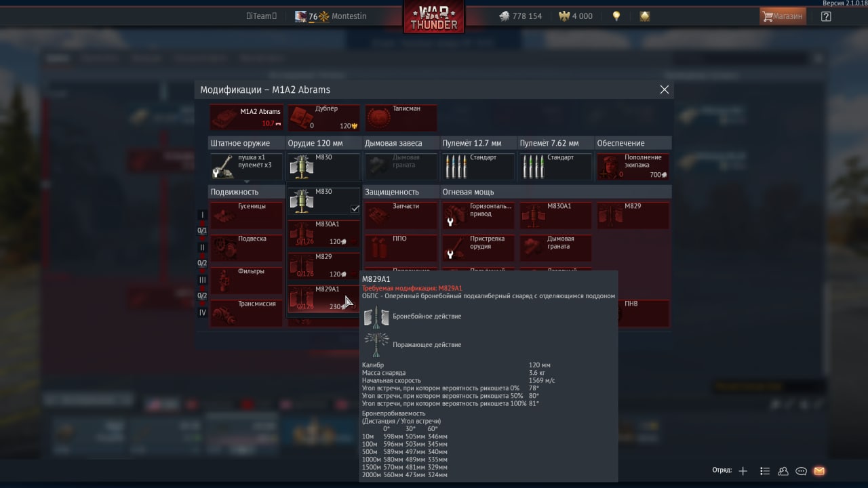The image size is (868, 488).
Task: Select the Гусеницы modification
Action: tap(246, 215)
